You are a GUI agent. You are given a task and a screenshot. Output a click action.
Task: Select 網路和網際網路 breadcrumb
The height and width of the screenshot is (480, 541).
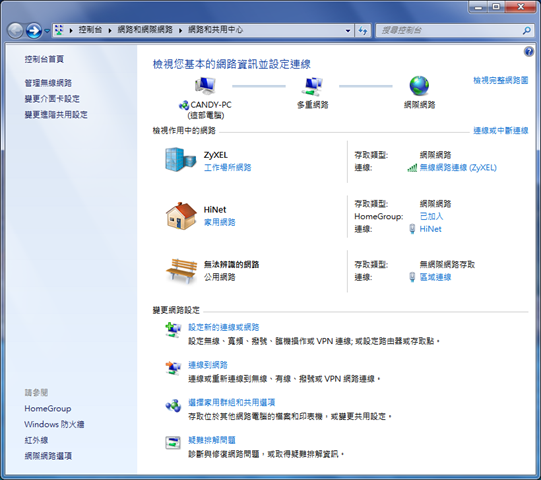[145, 30]
